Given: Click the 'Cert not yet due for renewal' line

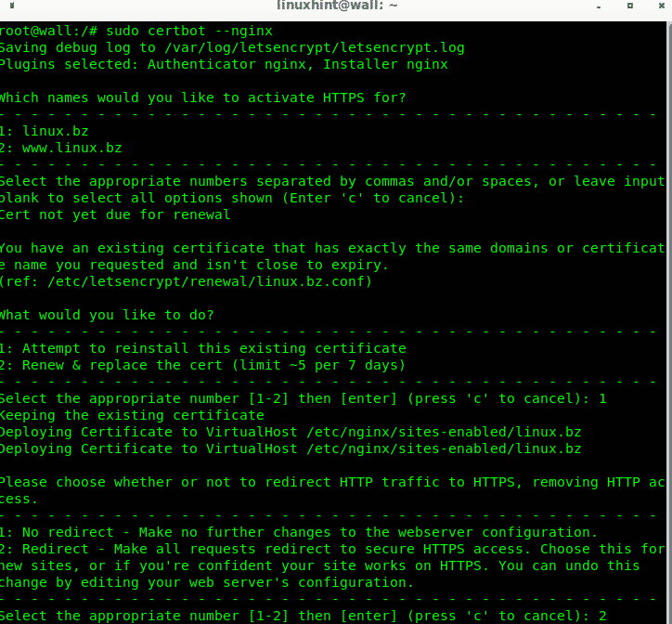Looking at the screenshot, I should point(115,214).
